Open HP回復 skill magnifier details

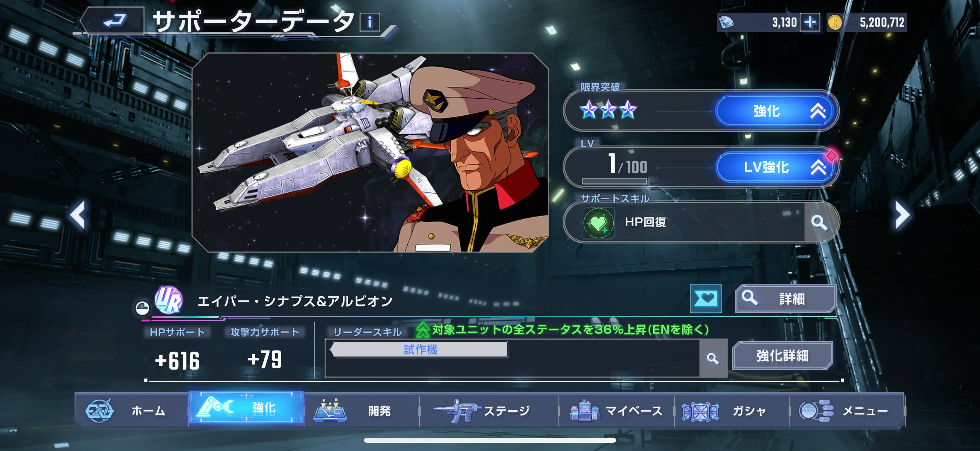tap(819, 223)
